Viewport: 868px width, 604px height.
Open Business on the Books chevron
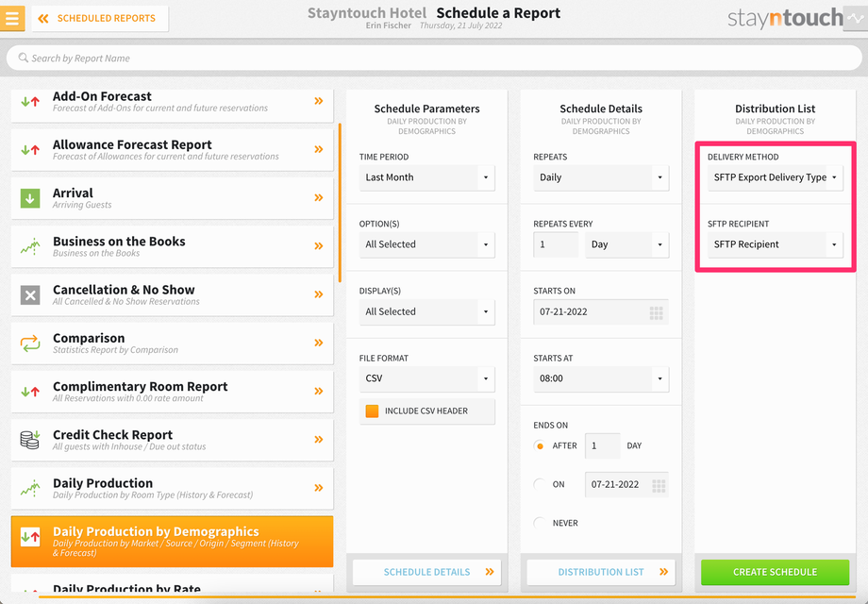(x=319, y=245)
